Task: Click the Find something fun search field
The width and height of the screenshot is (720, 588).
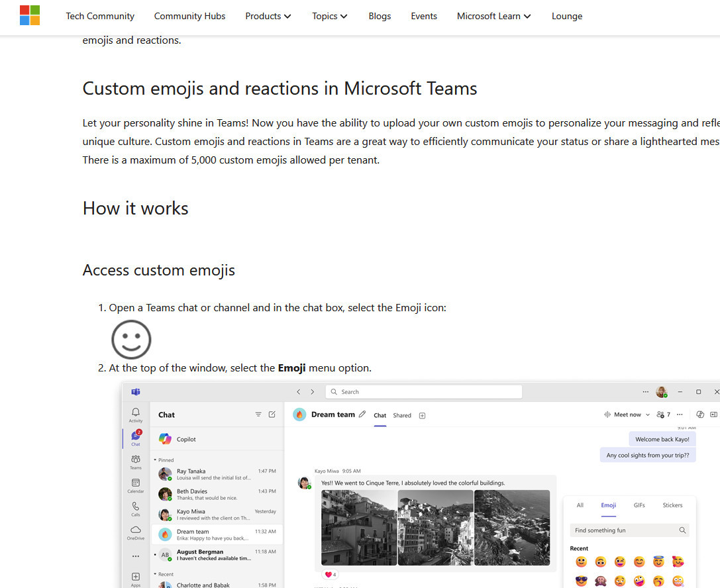Action: [623, 530]
